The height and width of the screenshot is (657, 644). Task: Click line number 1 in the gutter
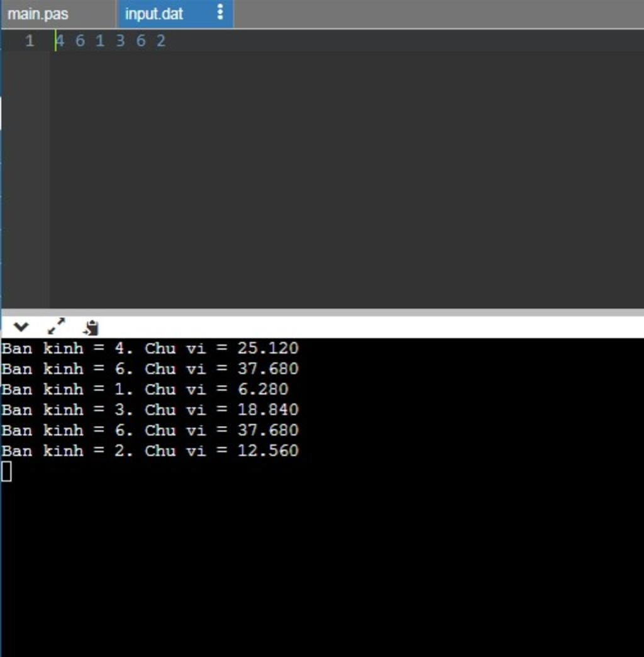tap(30, 41)
